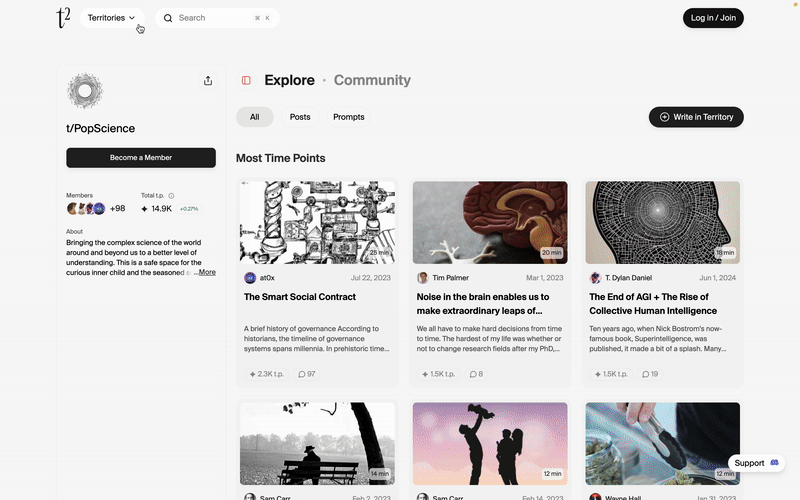Image resolution: width=800 pixels, height=500 pixels.
Task: Focus the Search input field
Action: pyautogui.click(x=217, y=18)
